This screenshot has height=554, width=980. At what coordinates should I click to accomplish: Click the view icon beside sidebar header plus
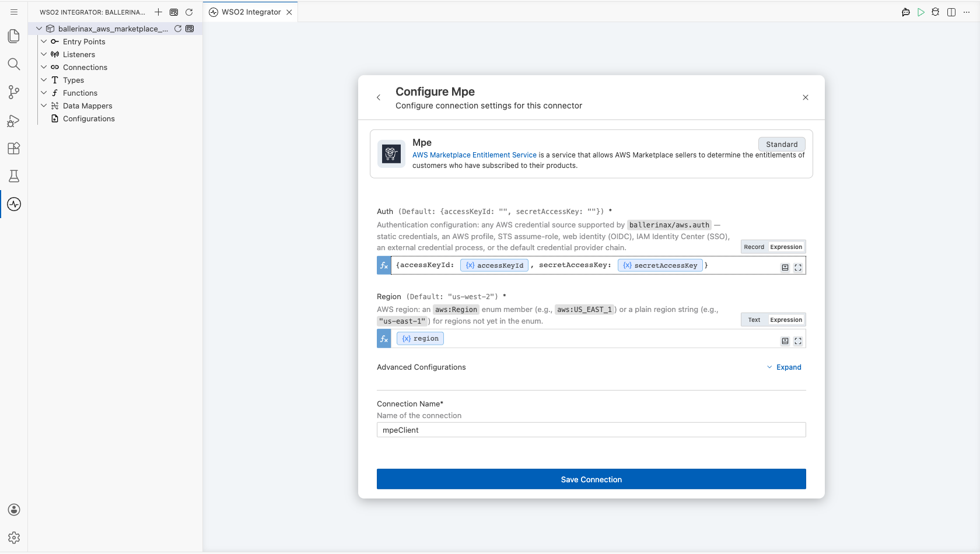pyautogui.click(x=174, y=12)
